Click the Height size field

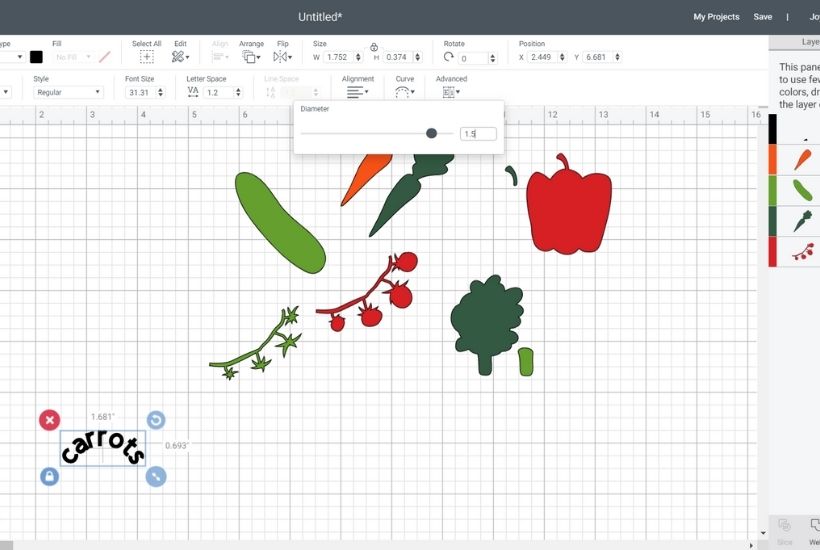click(x=397, y=57)
